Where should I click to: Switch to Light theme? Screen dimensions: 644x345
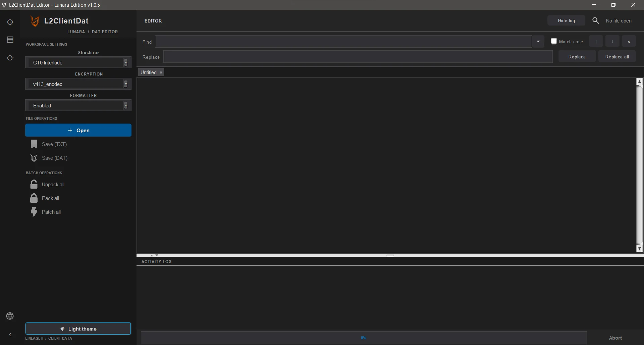point(78,329)
